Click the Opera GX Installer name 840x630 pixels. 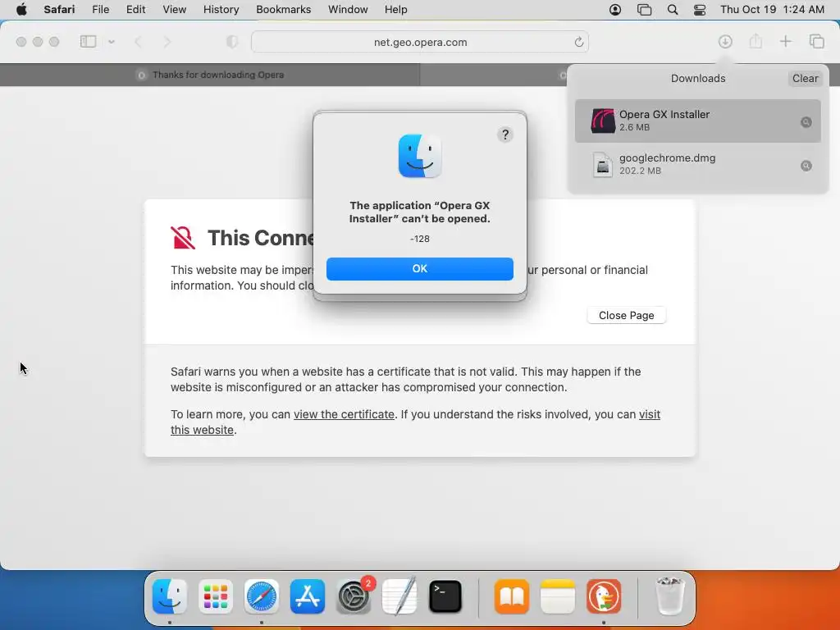click(x=664, y=114)
